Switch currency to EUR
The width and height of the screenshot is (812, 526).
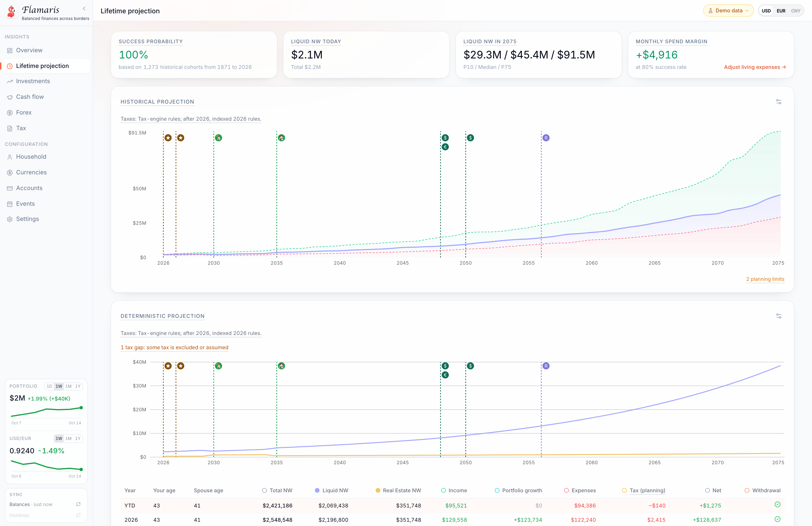pos(781,11)
